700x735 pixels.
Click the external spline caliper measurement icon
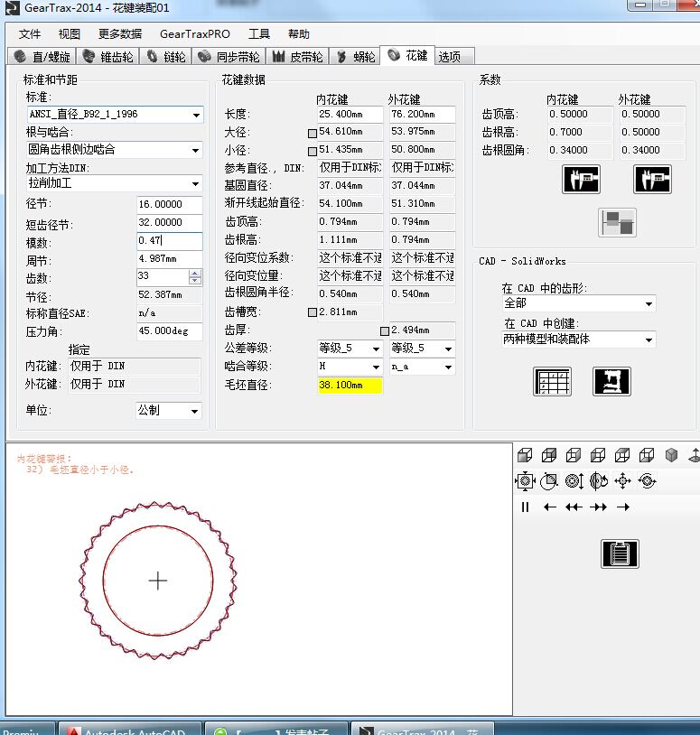(652, 179)
